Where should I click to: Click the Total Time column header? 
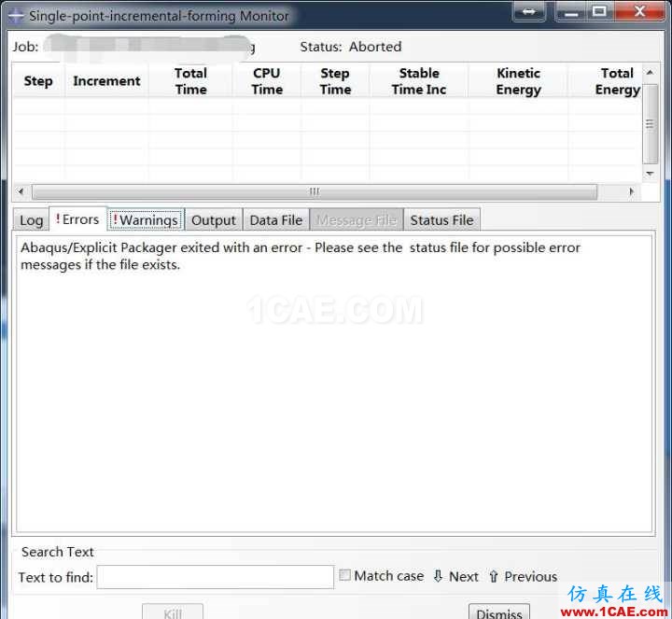pos(190,81)
